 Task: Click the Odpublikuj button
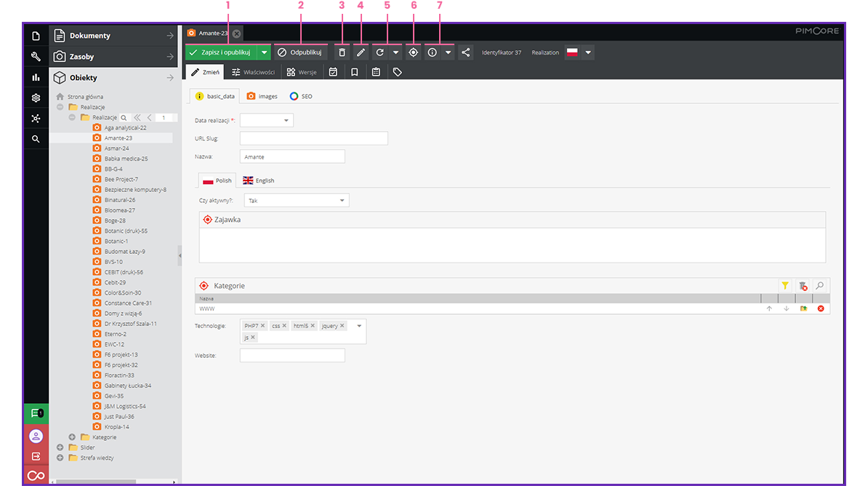tap(301, 52)
